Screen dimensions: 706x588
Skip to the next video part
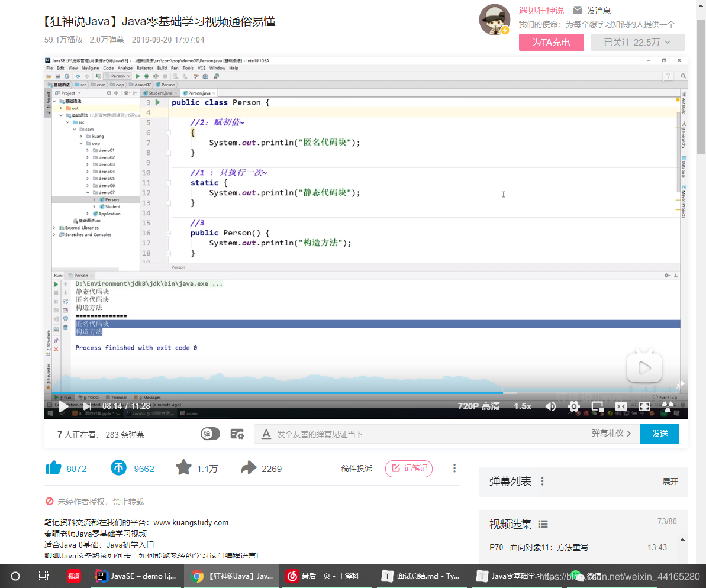coord(87,406)
